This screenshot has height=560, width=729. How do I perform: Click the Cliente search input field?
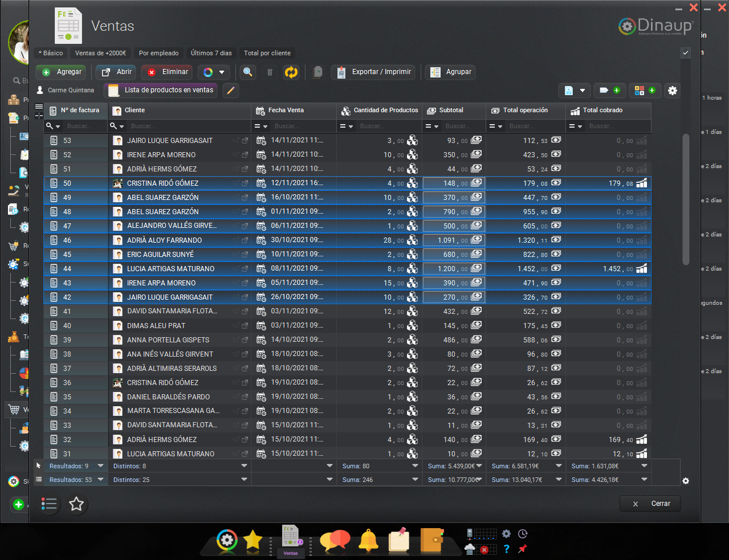point(188,126)
